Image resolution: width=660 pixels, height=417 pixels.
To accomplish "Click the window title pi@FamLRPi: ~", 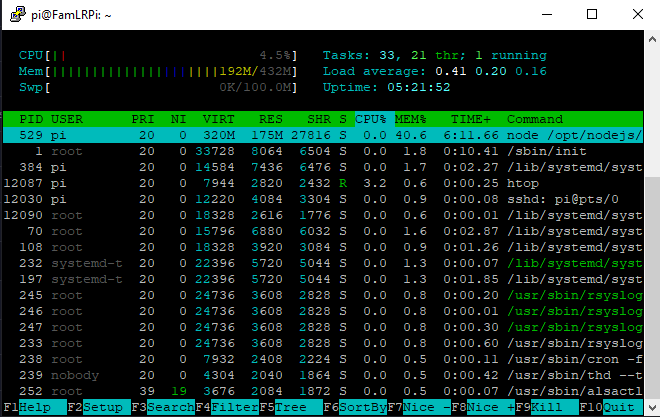I will 71,16.
